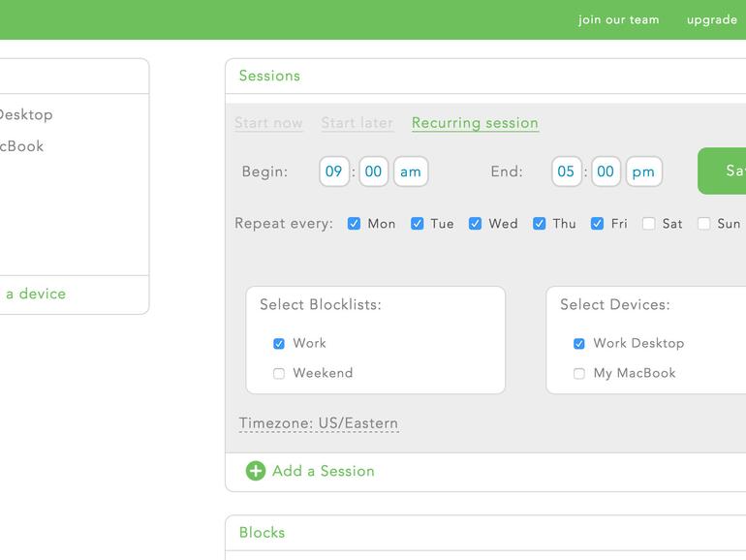Image resolution: width=746 pixels, height=560 pixels.
Task: Uncheck the Mon repeat checkbox
Action: click(x=354, y=224)
